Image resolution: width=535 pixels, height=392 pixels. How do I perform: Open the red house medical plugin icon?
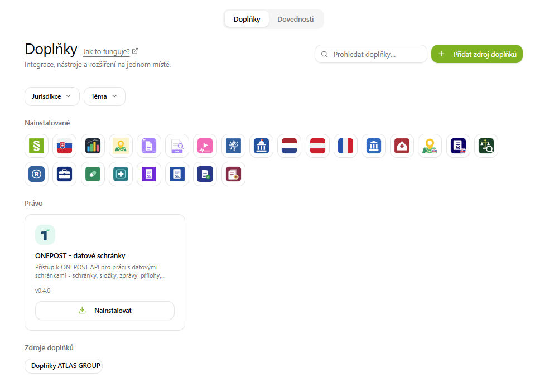point(402,146)
